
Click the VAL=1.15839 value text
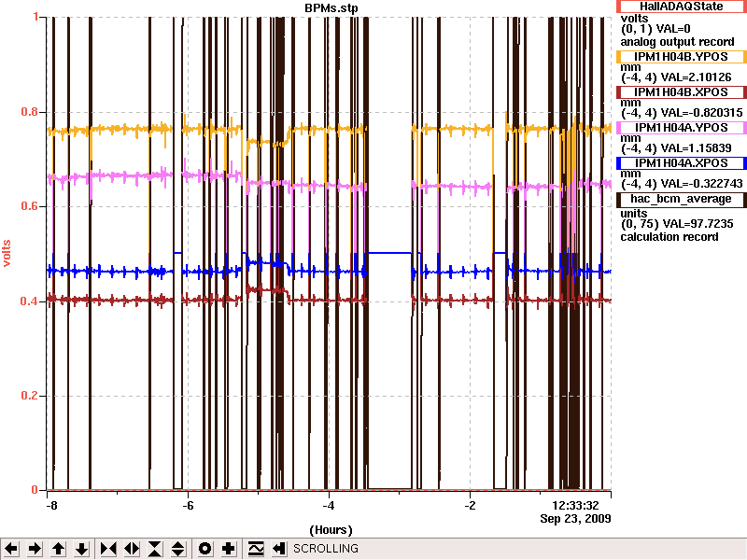[x=696, y=148]
